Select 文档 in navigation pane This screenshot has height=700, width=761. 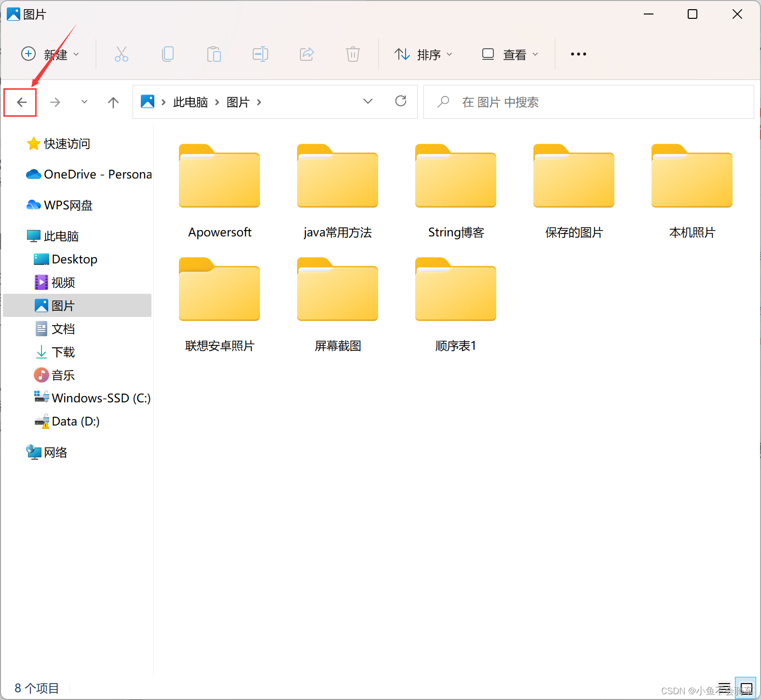point(63,329)
